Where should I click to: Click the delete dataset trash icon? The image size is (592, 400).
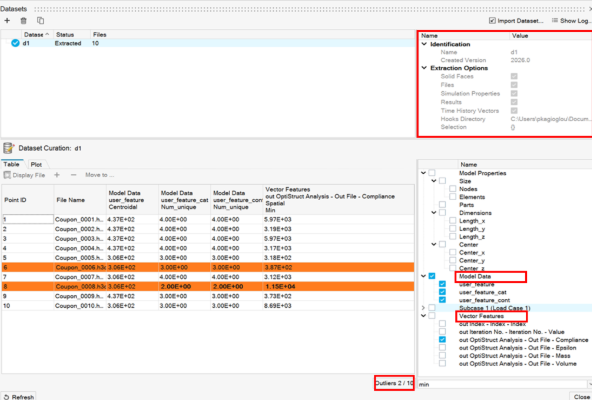[23, 21]
